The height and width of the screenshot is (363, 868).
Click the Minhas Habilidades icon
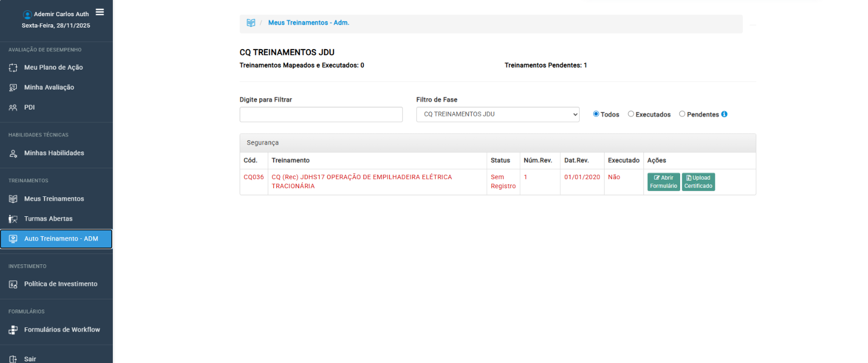tap(13, 154)
